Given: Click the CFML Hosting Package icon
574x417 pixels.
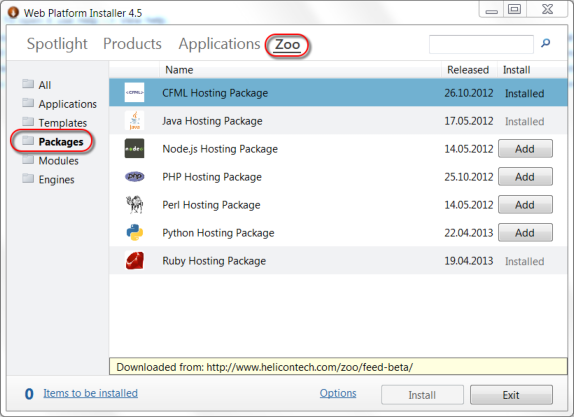Looking at the screenshot, I should (134, 93).
